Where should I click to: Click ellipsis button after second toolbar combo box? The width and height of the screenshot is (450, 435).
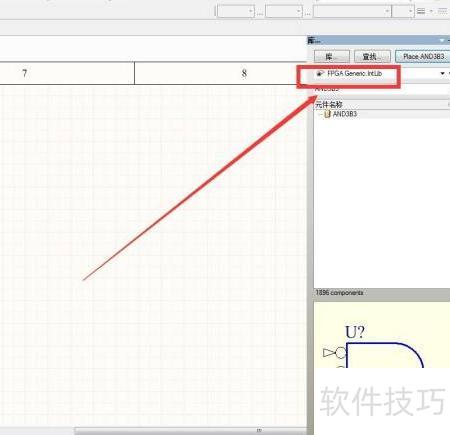(x=307, y=12)
